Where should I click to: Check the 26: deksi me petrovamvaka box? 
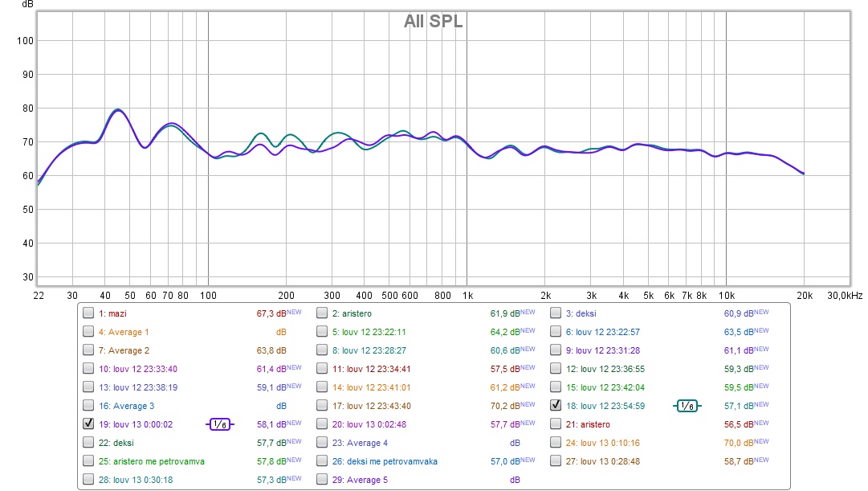pos(322,461)
